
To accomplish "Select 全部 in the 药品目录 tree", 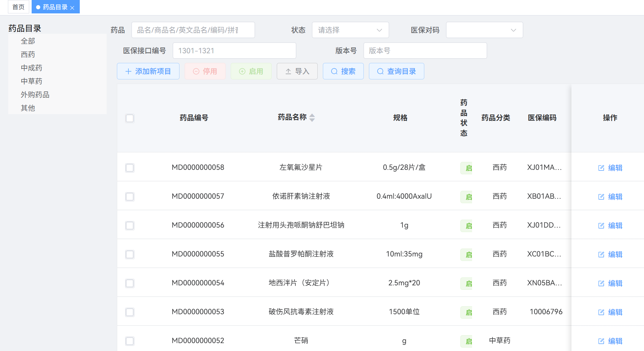I will coord(28,41).
